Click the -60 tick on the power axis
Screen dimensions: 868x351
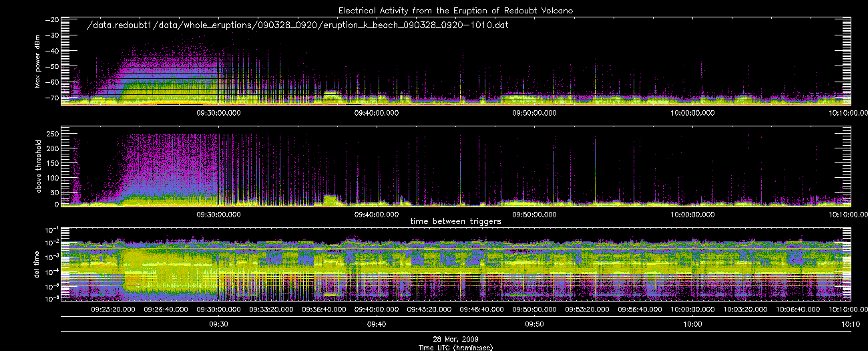tap(51, 82)
